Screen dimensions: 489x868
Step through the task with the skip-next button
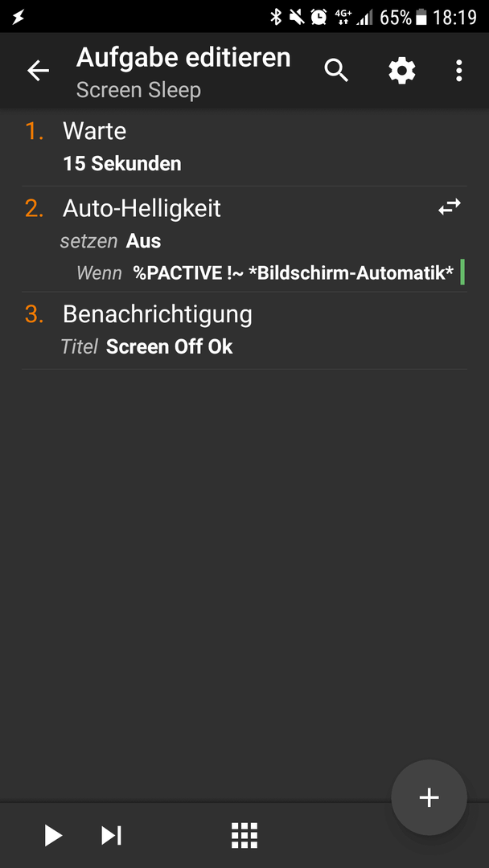111,835
